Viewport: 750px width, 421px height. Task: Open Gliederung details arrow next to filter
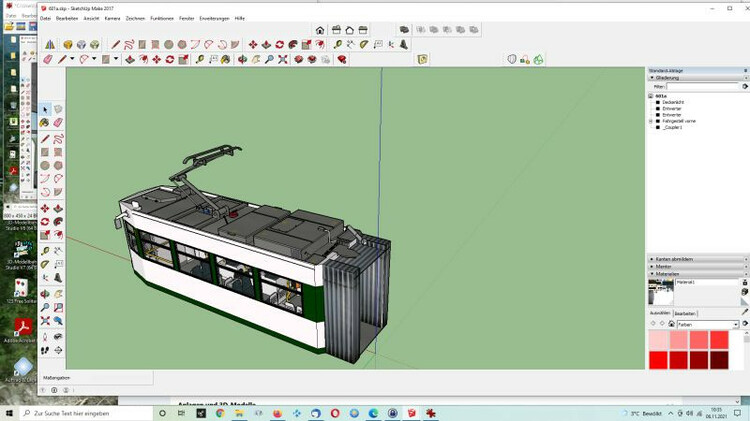pyautogui.click(x=745, y=86)
